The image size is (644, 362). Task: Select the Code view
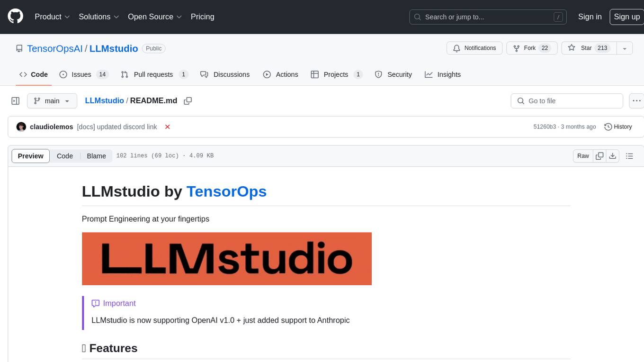tap(65, 156)
